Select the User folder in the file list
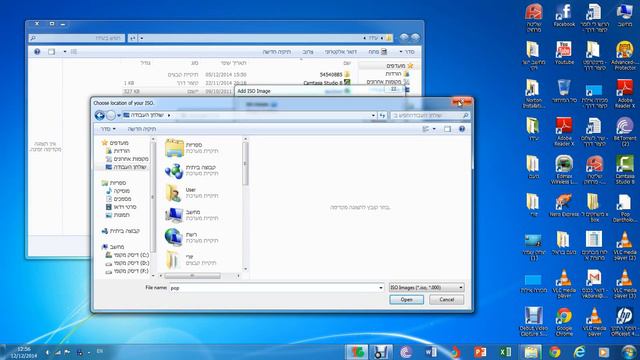The image size is (640, 360). tap(192, 193)
